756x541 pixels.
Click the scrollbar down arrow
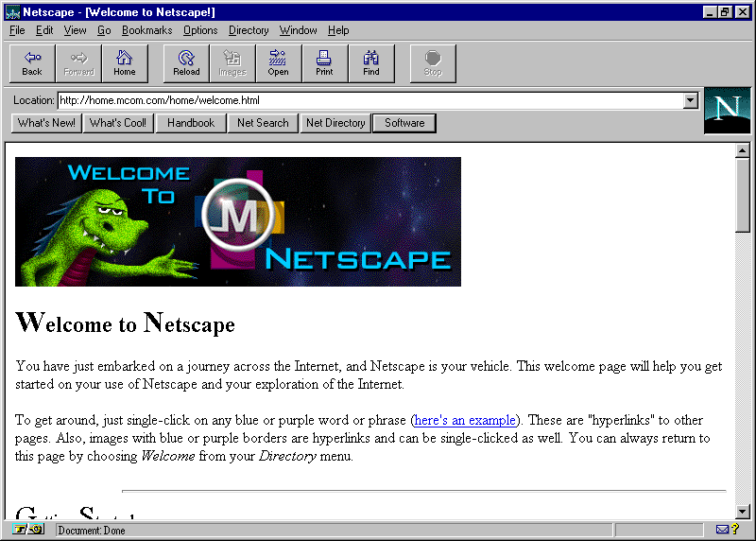point(743,511)
